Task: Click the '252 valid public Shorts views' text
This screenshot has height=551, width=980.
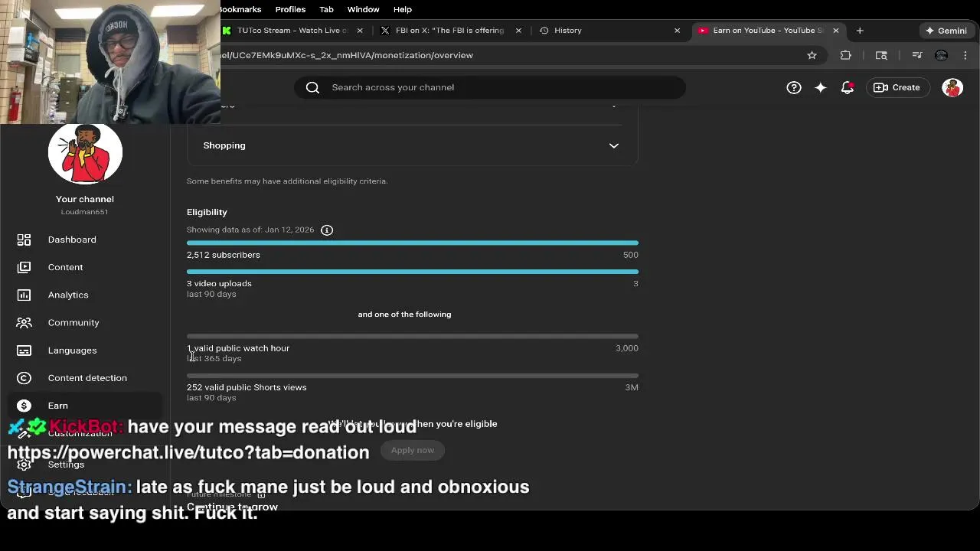Action: tap(247, 387)
